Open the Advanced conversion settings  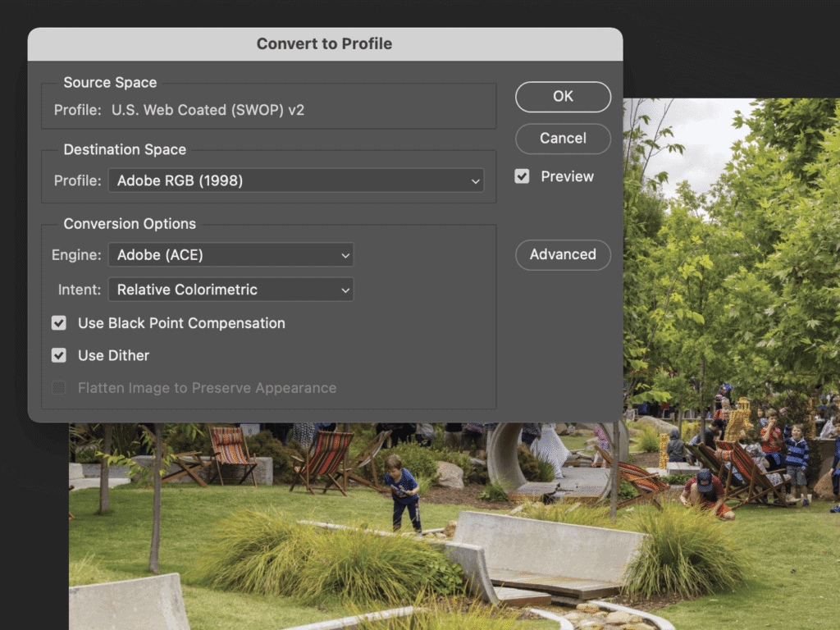563,255
